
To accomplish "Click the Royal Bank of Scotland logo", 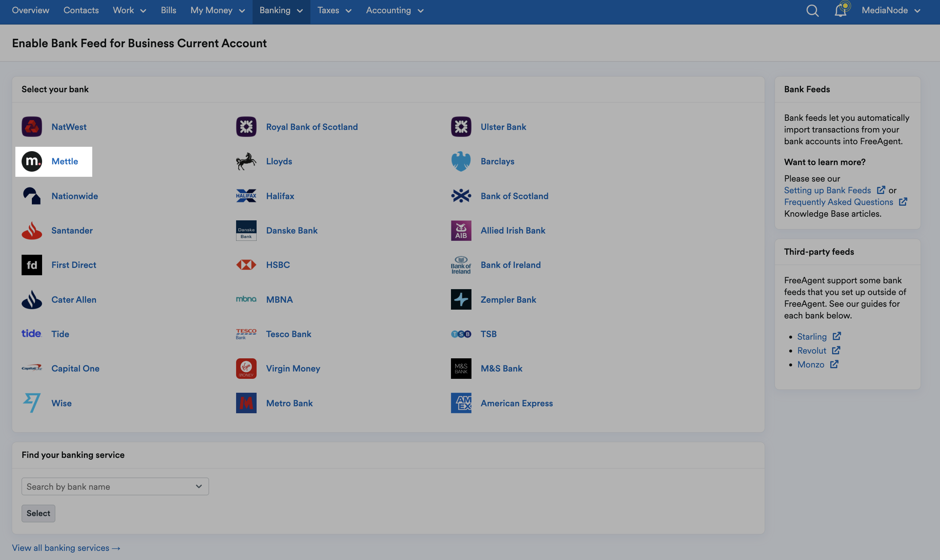I will click(x=246, y=127).
